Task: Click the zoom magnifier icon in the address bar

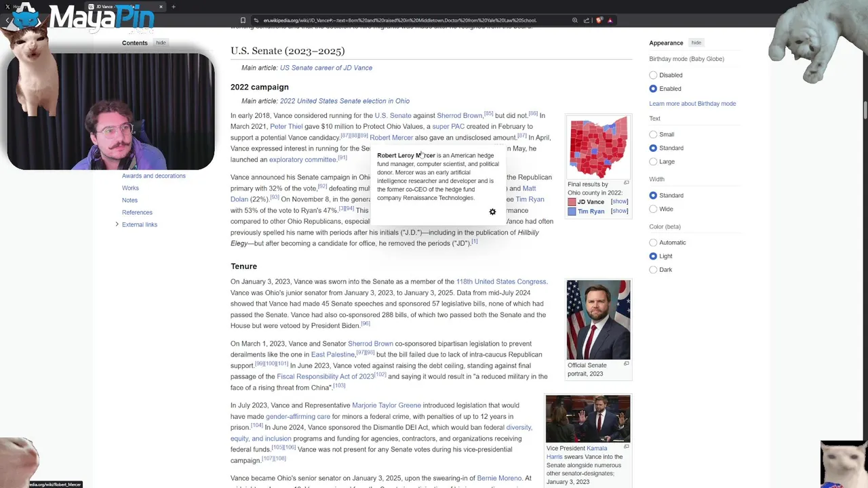Action: pyautogui.click(x=575, y=20)
